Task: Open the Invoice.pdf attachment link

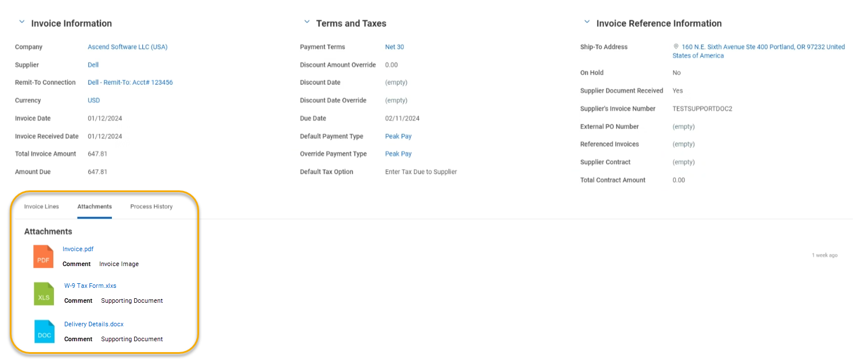Action: pos(78,249)
